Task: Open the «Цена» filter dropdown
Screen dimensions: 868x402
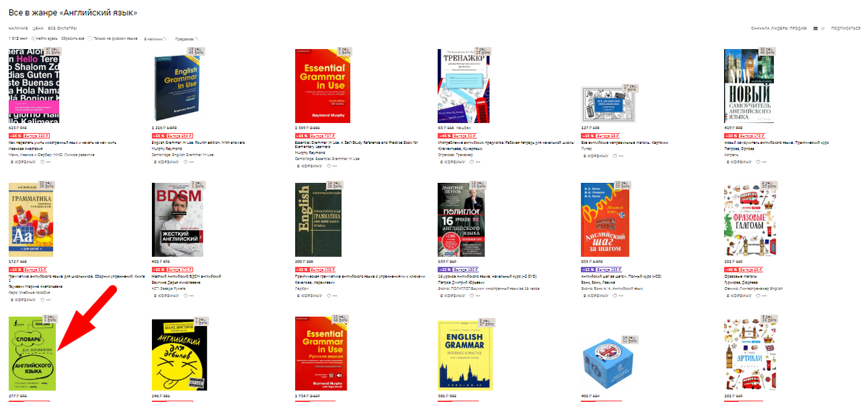Action: point(38,27)
